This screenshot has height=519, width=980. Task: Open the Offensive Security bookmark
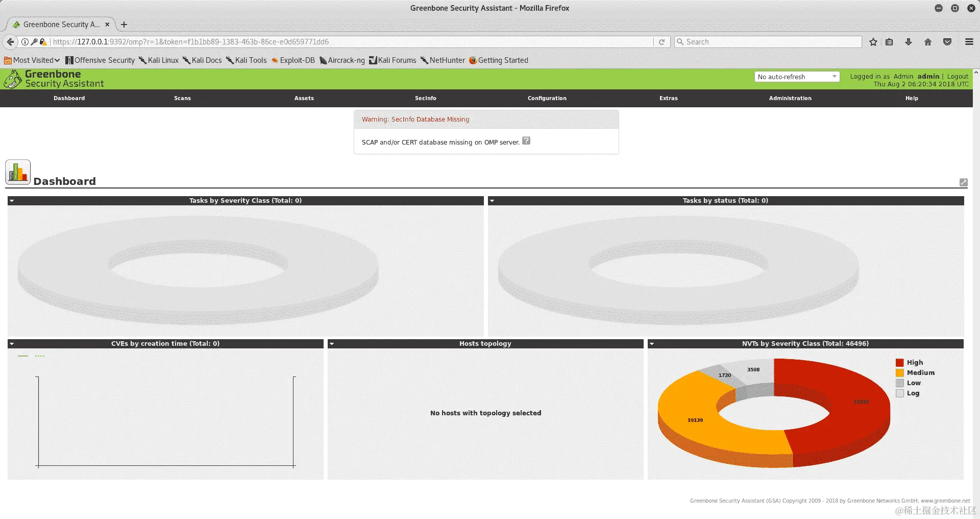pos(100,60)
